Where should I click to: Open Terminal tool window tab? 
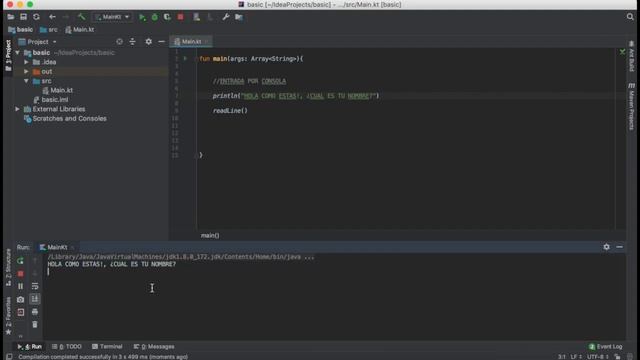(x=107, y=347)
